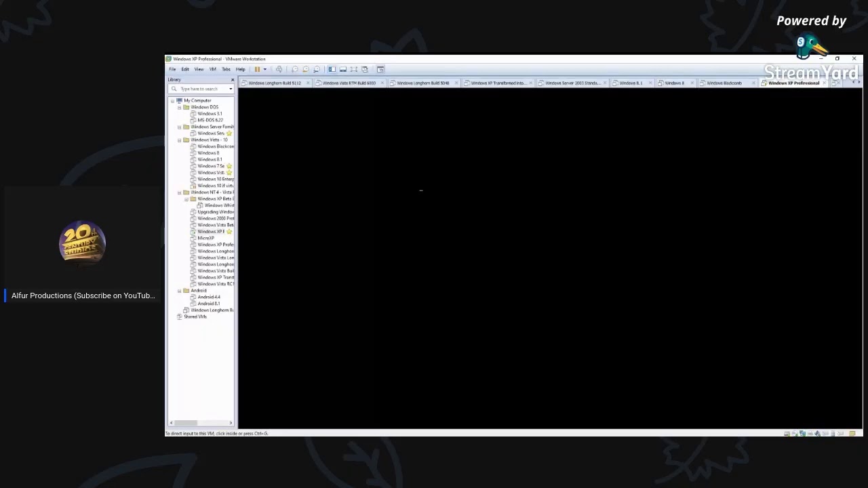
Task: Open the Library search filter dropdown arrow
Action: point(231,89)
